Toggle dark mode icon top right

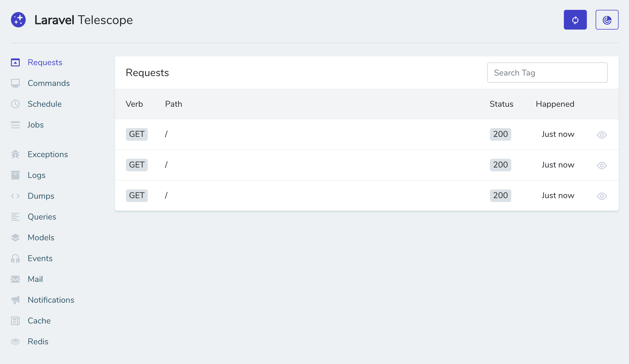coord(607,19)
